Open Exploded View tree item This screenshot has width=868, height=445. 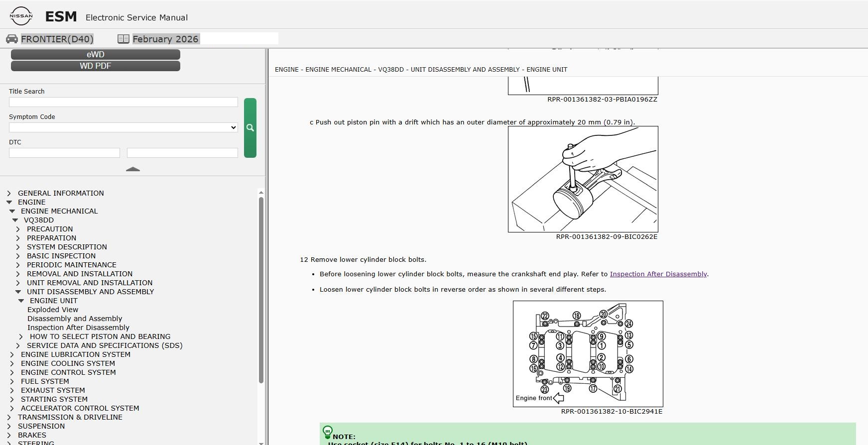click(x=53, y=310)
